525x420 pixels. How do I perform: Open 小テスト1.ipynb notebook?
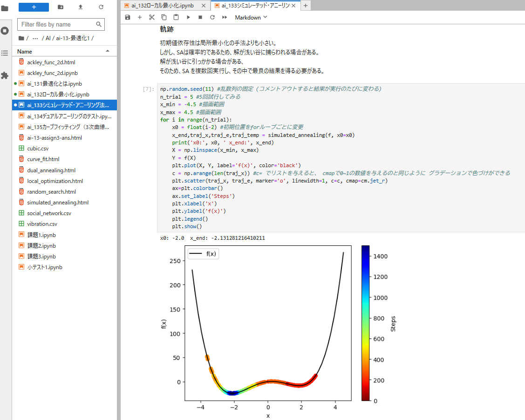[65, 267]
